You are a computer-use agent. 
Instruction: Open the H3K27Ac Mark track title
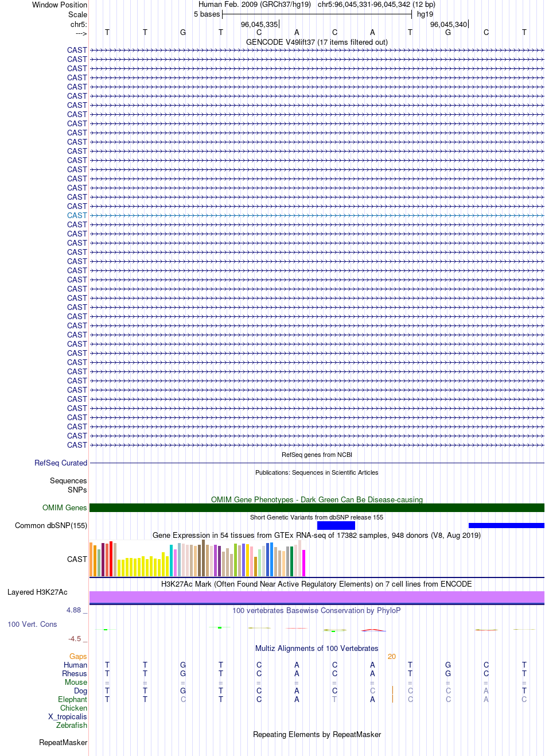point(317,584)
